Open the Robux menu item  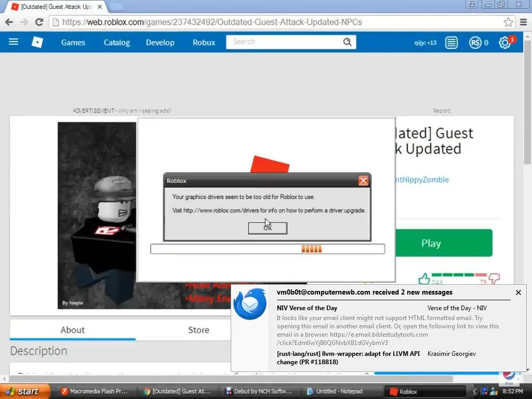click(204, 43)
